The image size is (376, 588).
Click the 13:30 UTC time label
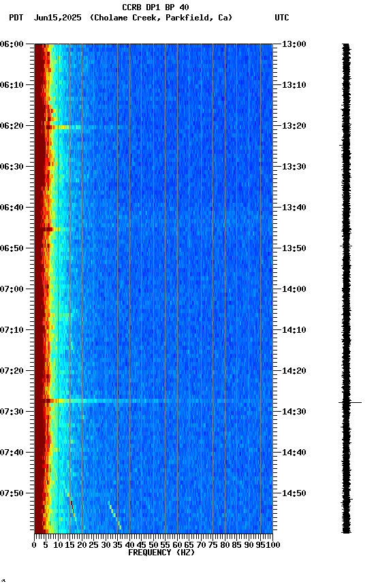294,167
